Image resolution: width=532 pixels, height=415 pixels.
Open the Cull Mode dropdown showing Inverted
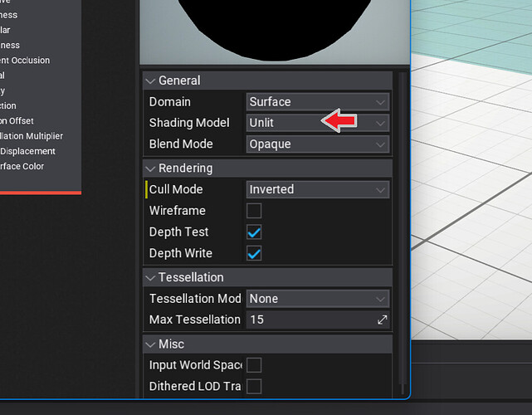(x=317, y=189)
